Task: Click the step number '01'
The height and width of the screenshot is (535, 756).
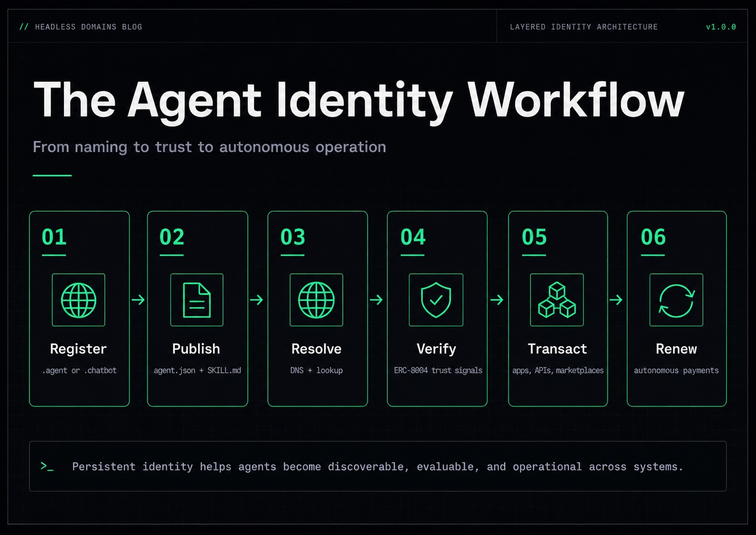Action: click(x=54, y=237)
